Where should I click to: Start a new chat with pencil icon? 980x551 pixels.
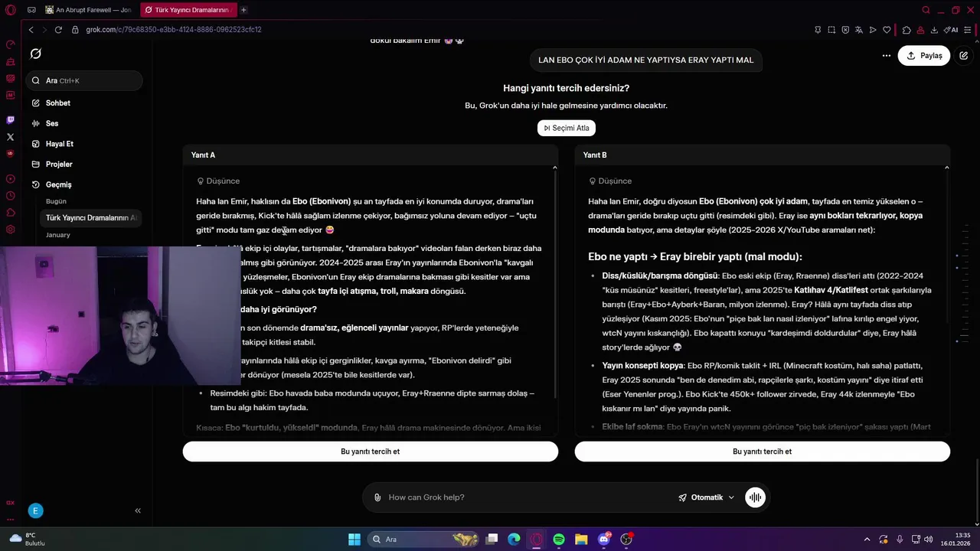click(964, 56)
